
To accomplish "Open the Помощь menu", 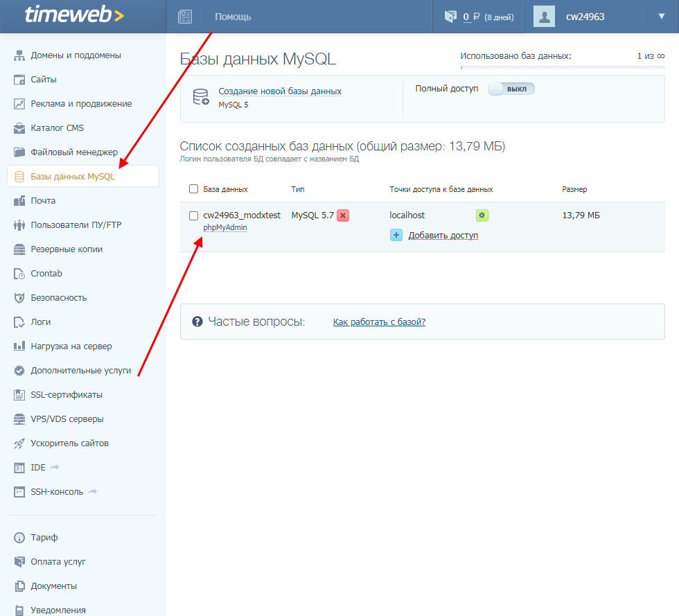I will [x=232, y=16].
